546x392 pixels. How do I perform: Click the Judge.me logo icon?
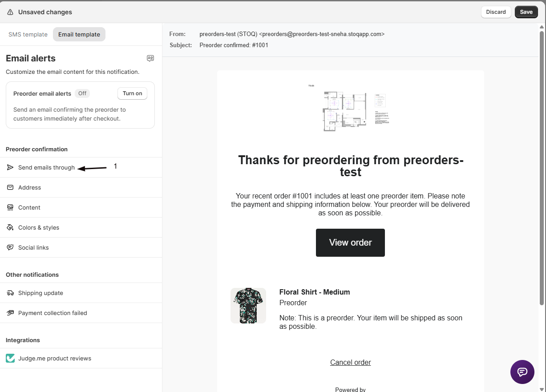10,358
